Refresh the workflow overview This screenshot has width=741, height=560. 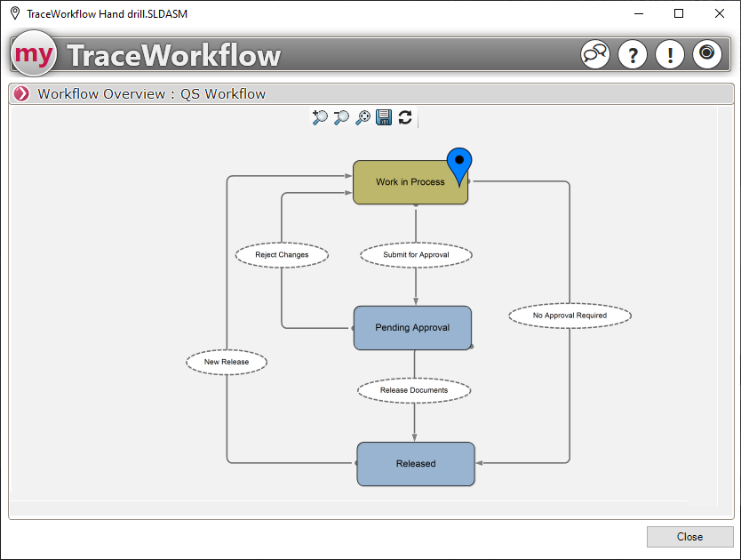click(x=405, y=117)
